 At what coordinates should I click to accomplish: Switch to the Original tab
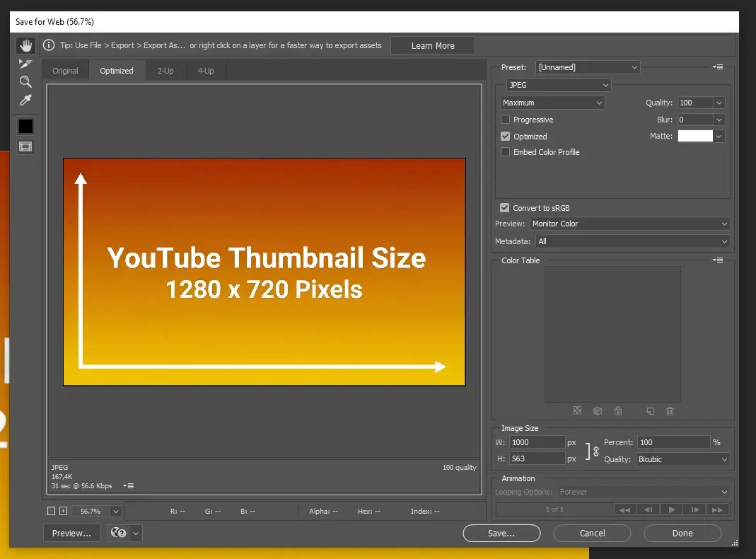tap(65, 70)
